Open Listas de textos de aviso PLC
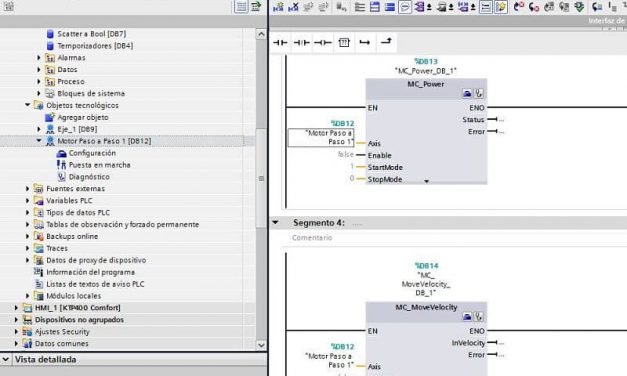The image size is (627, 376). click(95, 284)
